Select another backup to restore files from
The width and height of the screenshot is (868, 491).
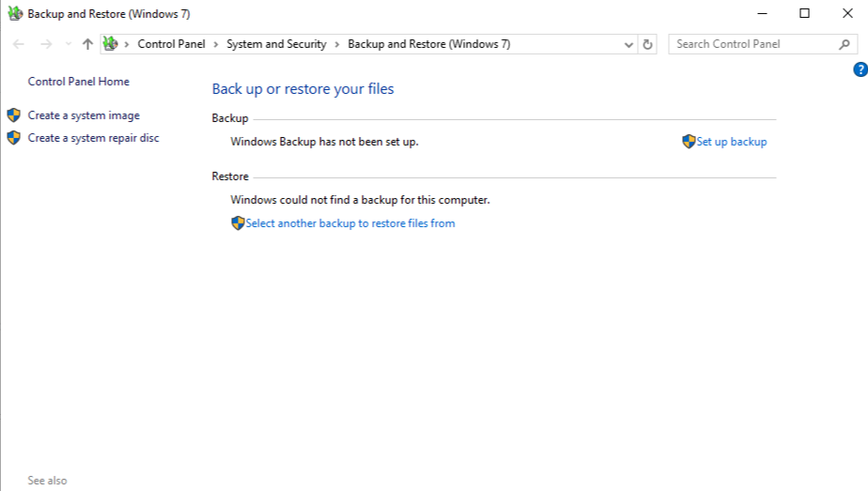pyautogui.click(x=350, y=223)
